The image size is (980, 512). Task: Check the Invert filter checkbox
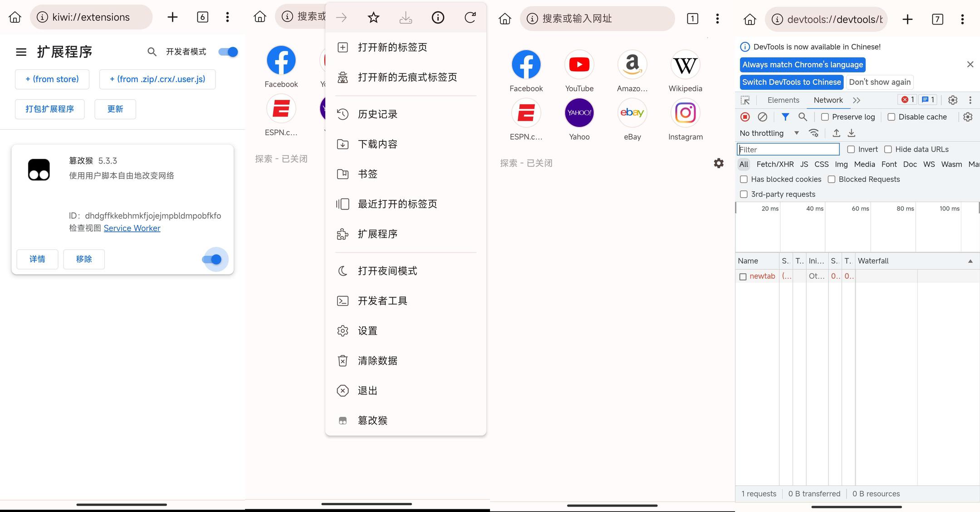851,150
